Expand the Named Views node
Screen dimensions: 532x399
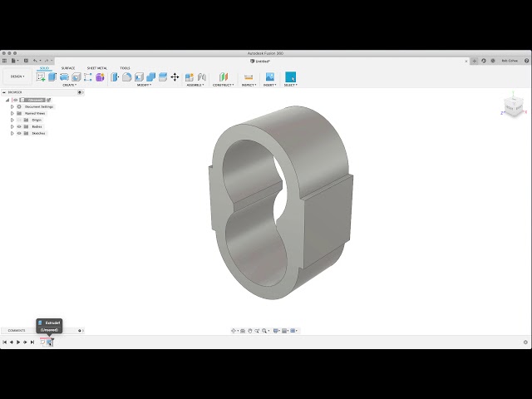(12, 113)
